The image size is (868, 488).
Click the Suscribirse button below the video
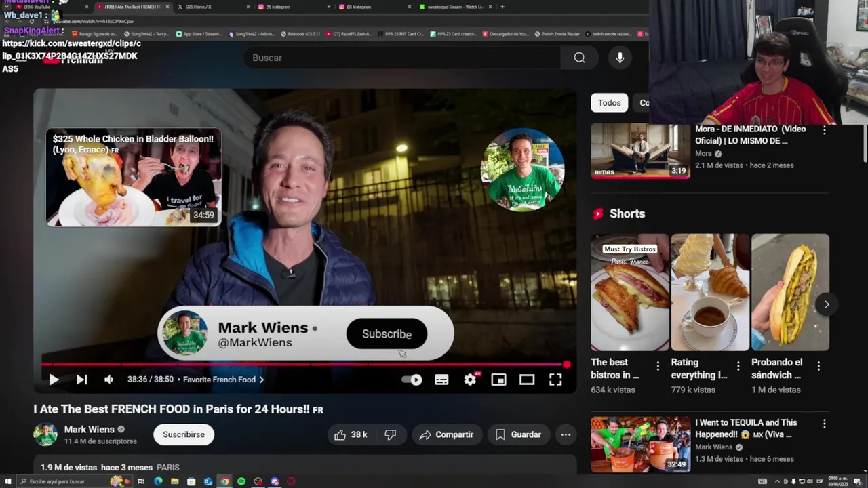(184, 434)
